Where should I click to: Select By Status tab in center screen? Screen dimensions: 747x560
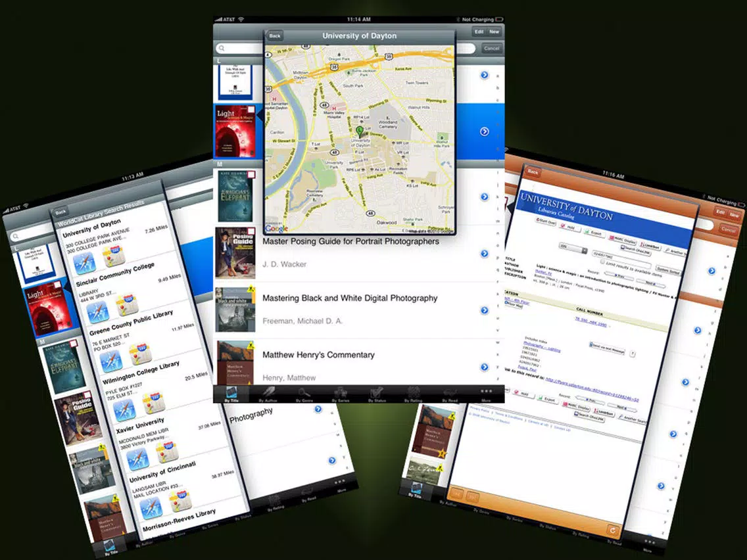point(376,394)
